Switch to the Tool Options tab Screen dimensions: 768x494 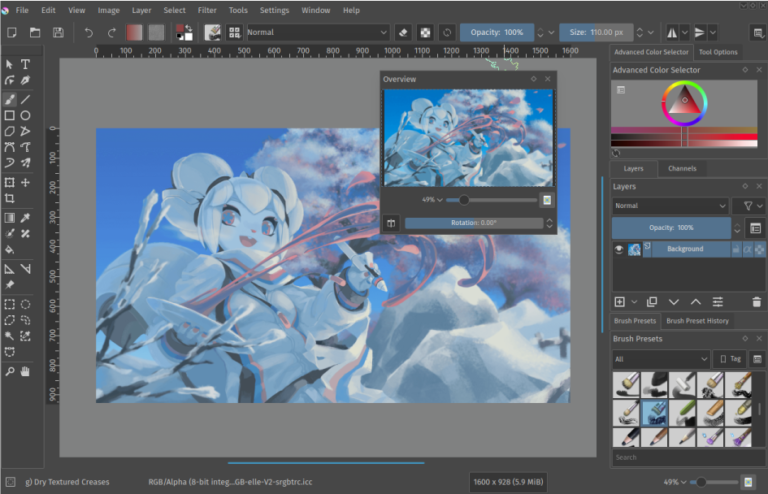[x=718, y=52]
